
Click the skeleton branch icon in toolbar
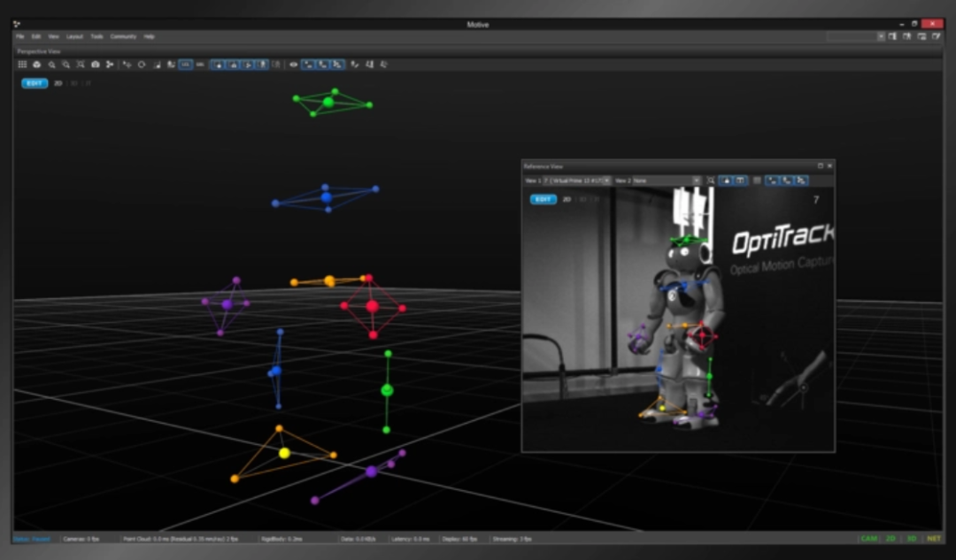(110, 65)
